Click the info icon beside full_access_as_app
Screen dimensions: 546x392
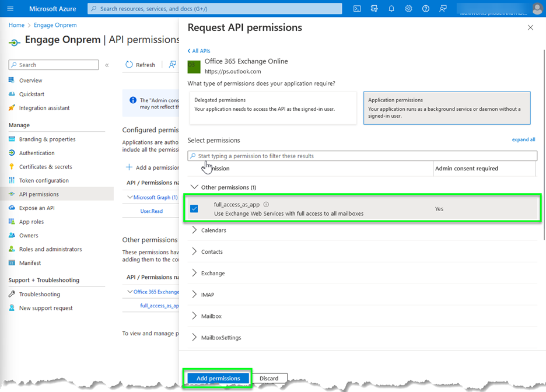click(x=266, y=205)
